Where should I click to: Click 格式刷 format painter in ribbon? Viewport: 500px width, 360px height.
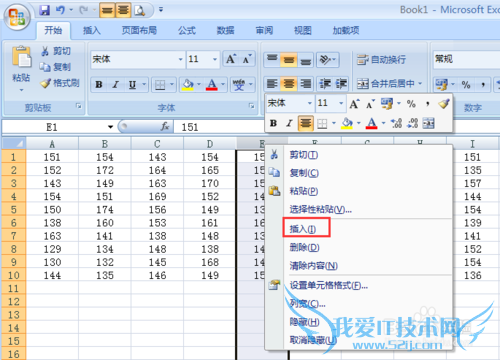[x=60, y=83]
